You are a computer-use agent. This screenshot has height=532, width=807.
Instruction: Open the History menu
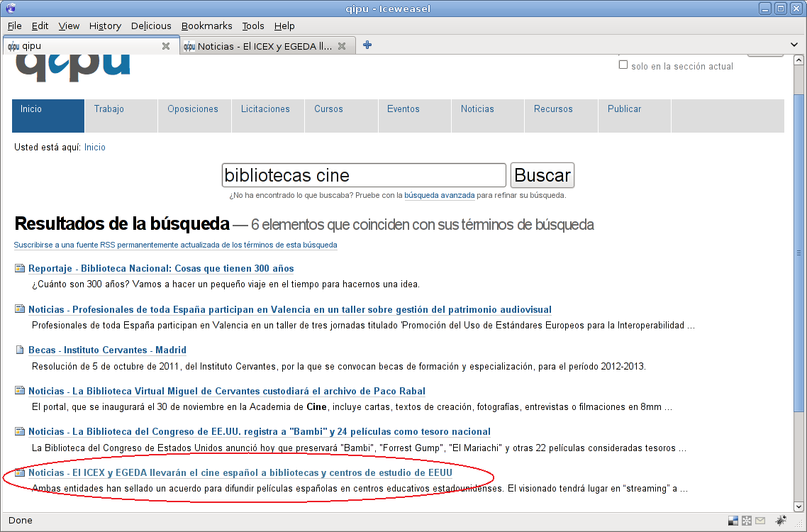click(105, 26)
